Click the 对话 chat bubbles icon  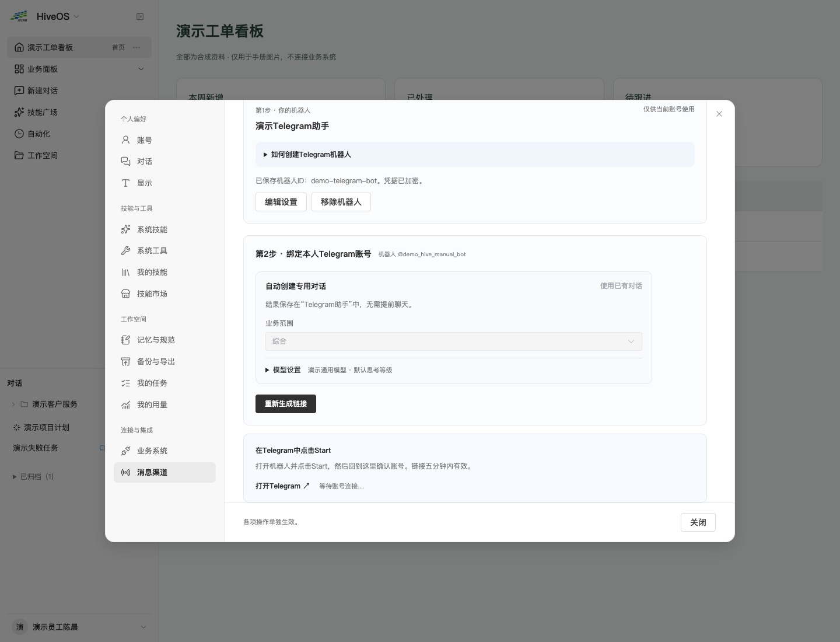click(125, 161)
